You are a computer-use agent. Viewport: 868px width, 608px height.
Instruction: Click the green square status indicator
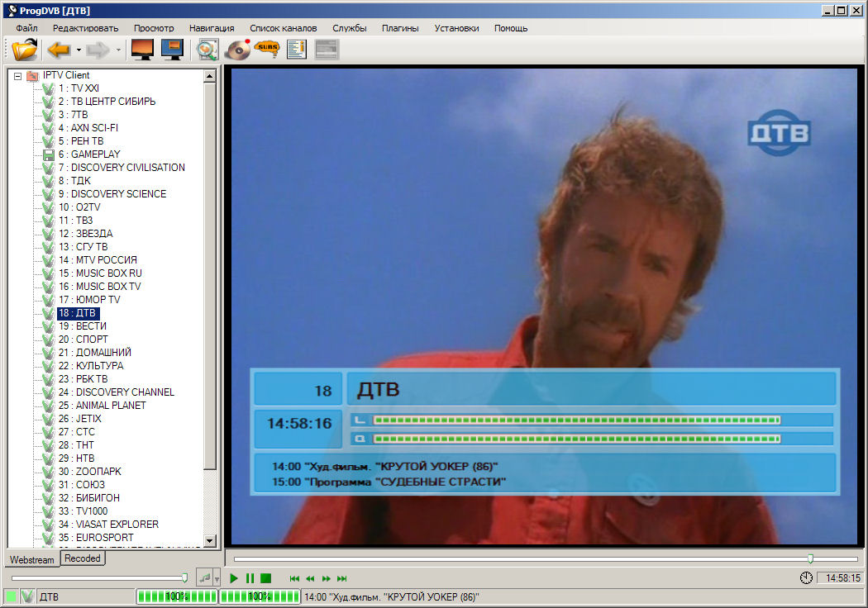(11, 596)
